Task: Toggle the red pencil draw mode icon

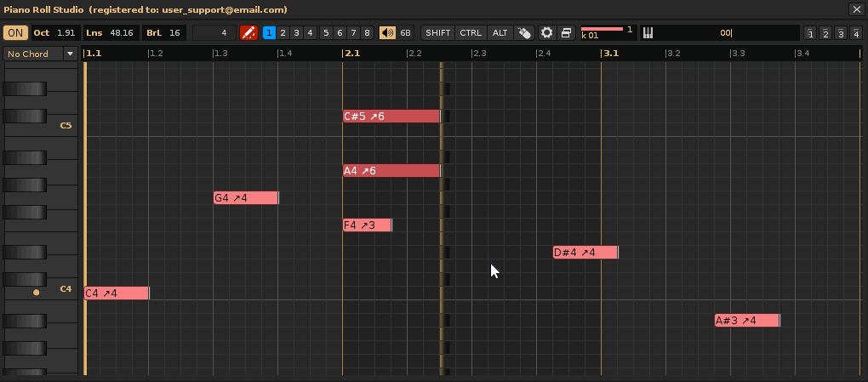Action: coord(248,33)
